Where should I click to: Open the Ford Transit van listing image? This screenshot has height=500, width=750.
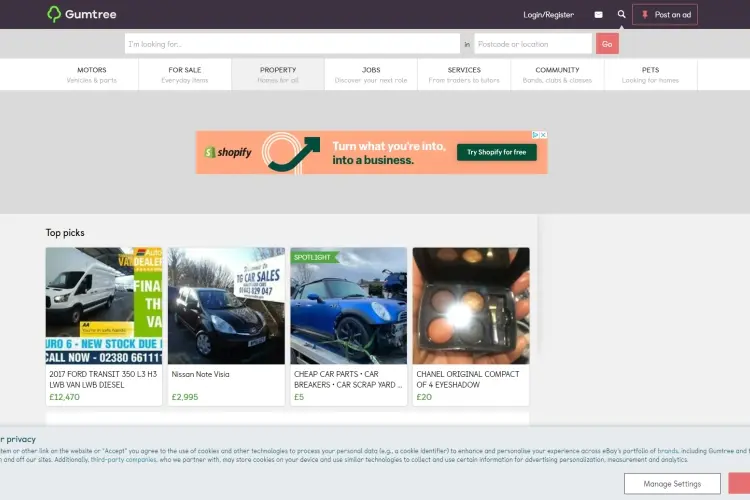[x=104, y=305]
